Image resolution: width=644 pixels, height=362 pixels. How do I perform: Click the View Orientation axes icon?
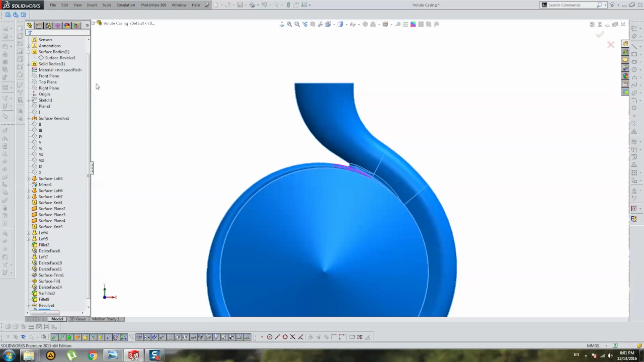pos(282,24)
